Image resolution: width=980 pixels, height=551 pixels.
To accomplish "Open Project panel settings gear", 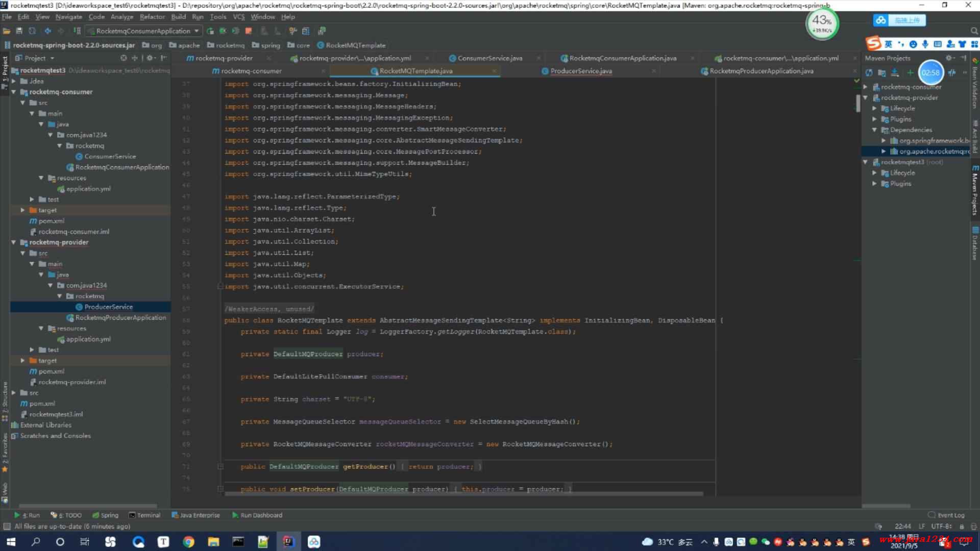I will (x=150, y=58).
